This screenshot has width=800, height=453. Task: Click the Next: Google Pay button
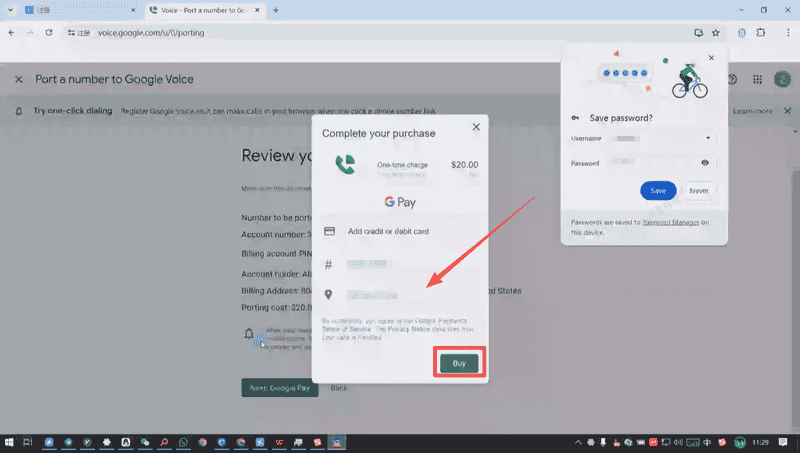280,388
